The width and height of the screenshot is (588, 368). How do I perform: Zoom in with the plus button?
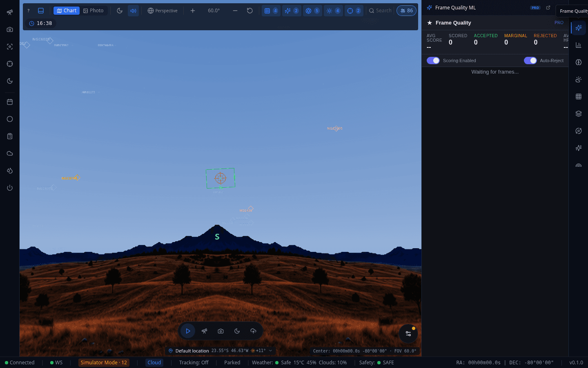pos(193,11)
